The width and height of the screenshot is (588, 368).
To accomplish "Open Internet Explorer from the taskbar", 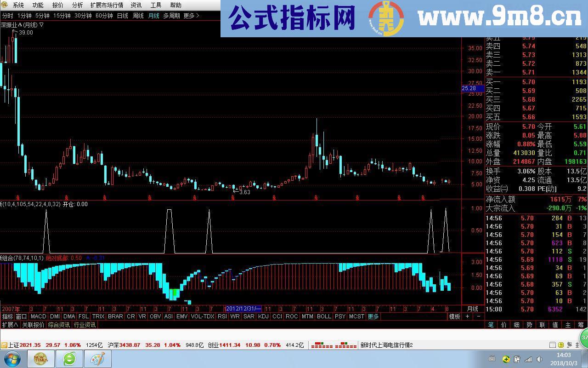I will [x=70, y=358].
